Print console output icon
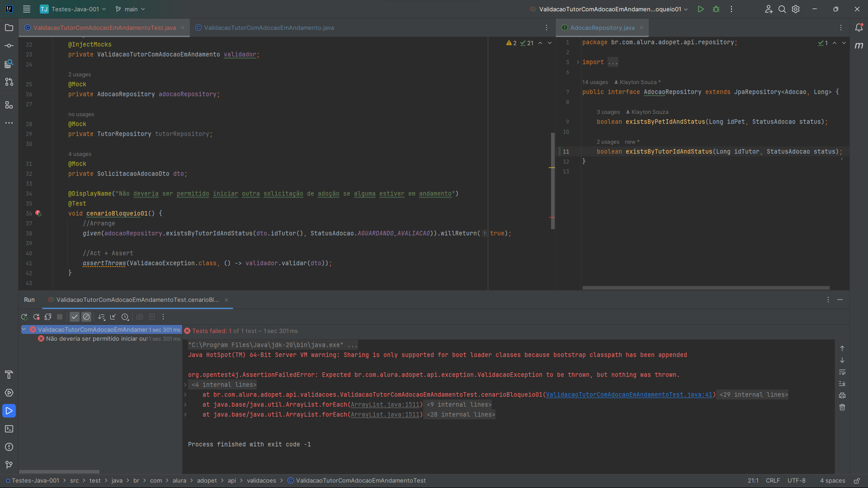Viewport: 868px width, 488px height. point(842,395)
